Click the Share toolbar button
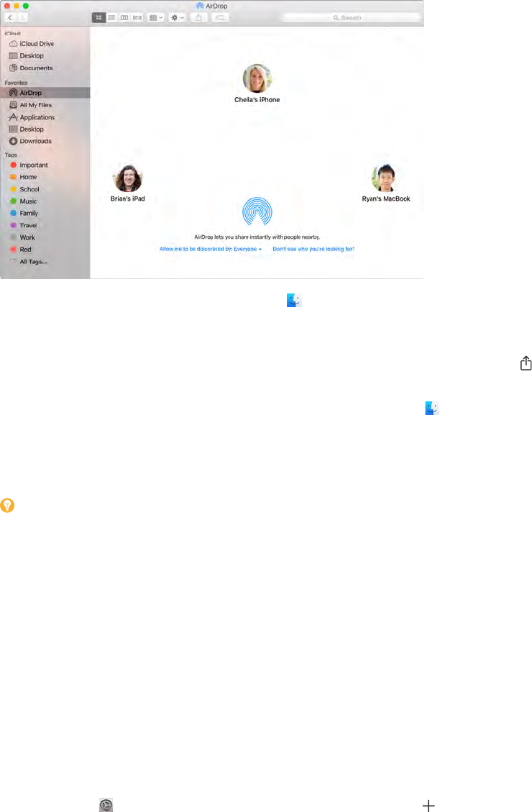Viewport: 532px width, 812px height. click(x=198, y=17)
